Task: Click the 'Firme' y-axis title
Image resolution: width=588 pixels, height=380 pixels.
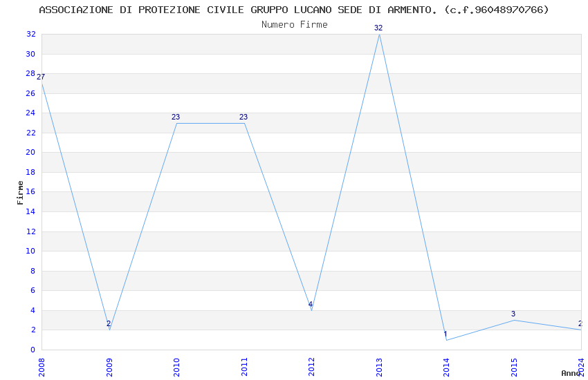Action: (x=20, y=193)
